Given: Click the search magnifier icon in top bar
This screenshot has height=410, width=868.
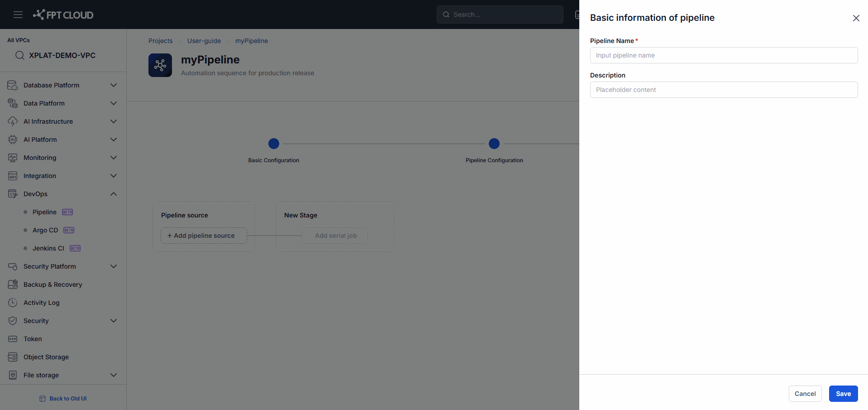Looking at the screenshot, I should (x=446, y=14).
